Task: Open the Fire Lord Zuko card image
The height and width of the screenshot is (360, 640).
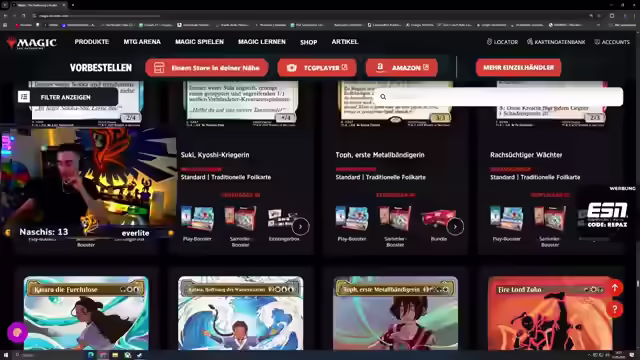Action: [550, 313]
